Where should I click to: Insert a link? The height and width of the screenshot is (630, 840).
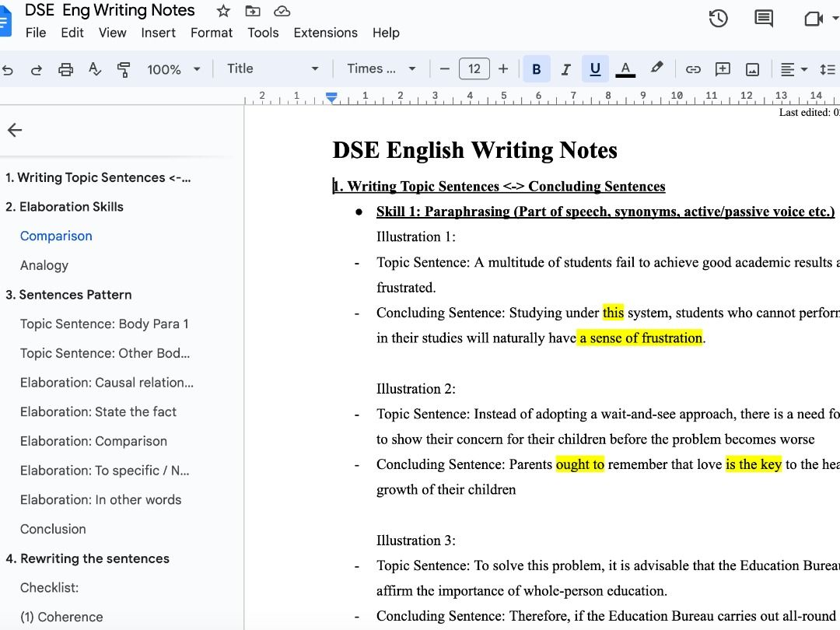click(x=693, y=68)
